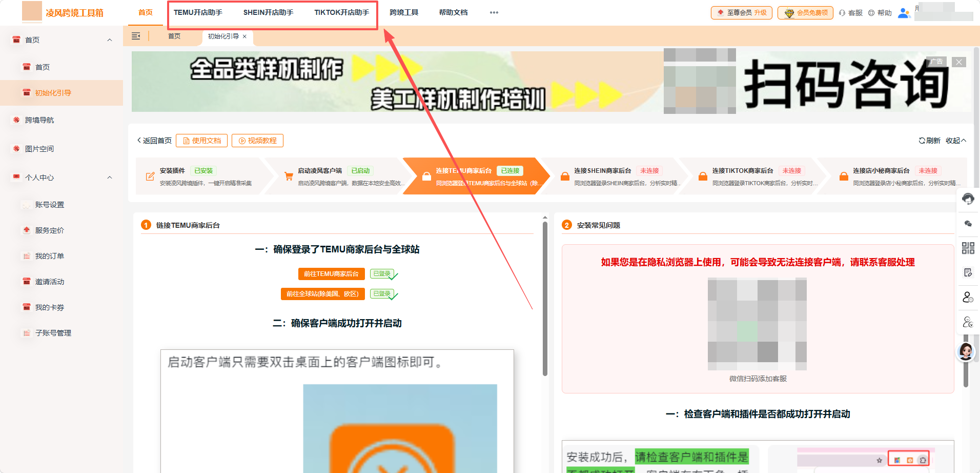Click lock icon on SHEIN step

[565, 176]
